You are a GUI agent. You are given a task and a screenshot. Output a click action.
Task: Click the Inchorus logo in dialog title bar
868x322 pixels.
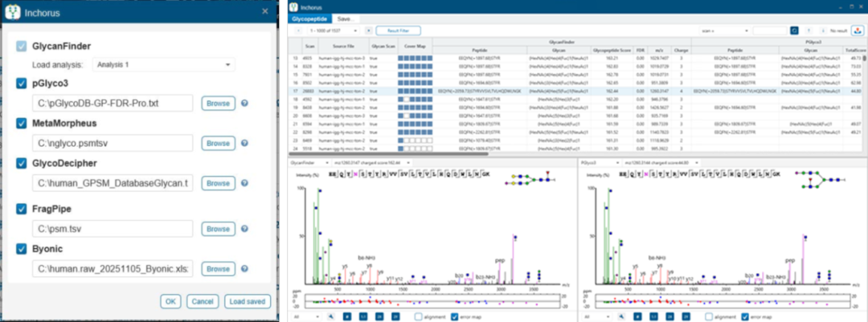12,12
